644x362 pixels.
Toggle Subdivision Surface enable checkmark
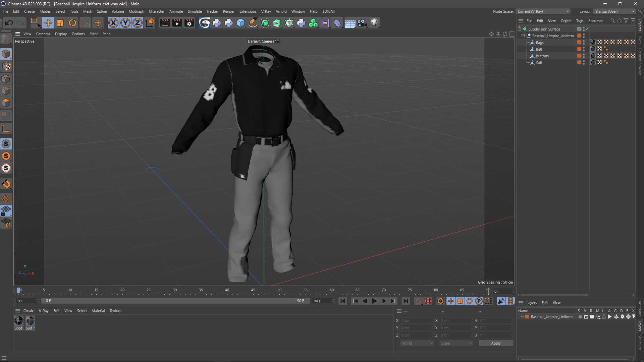click(587, 29)
